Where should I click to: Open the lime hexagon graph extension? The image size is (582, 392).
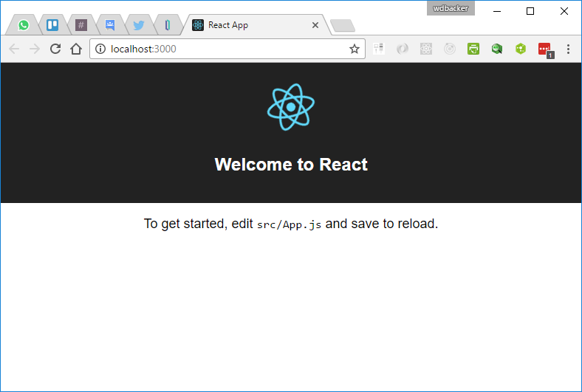tap(521, 49)
